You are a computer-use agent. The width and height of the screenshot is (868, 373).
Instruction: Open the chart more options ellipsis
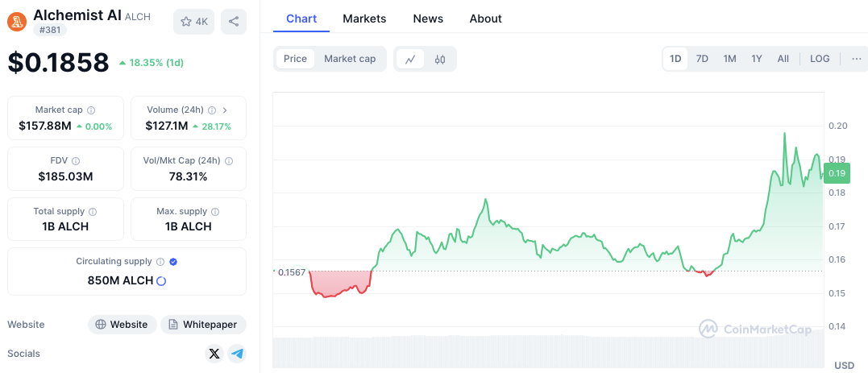(x=857, y=59)
